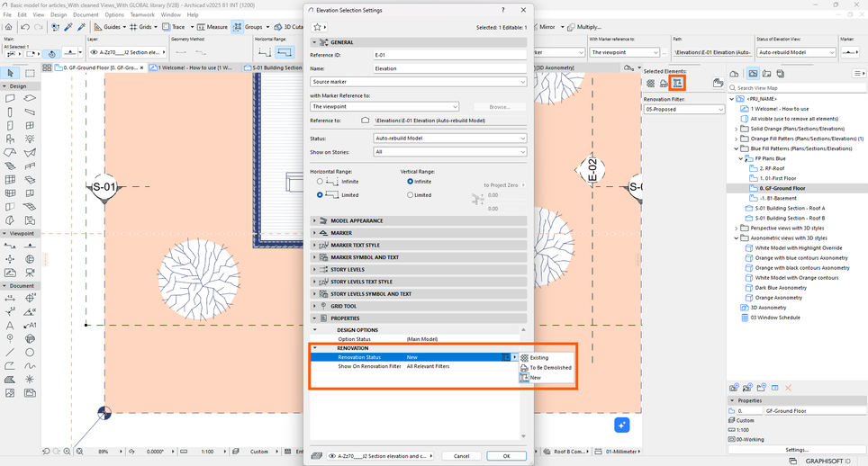The image size is (868, 466).
Task: Toggle layer eye in dialog bottom layer selector
Action: tap(332, 456)
